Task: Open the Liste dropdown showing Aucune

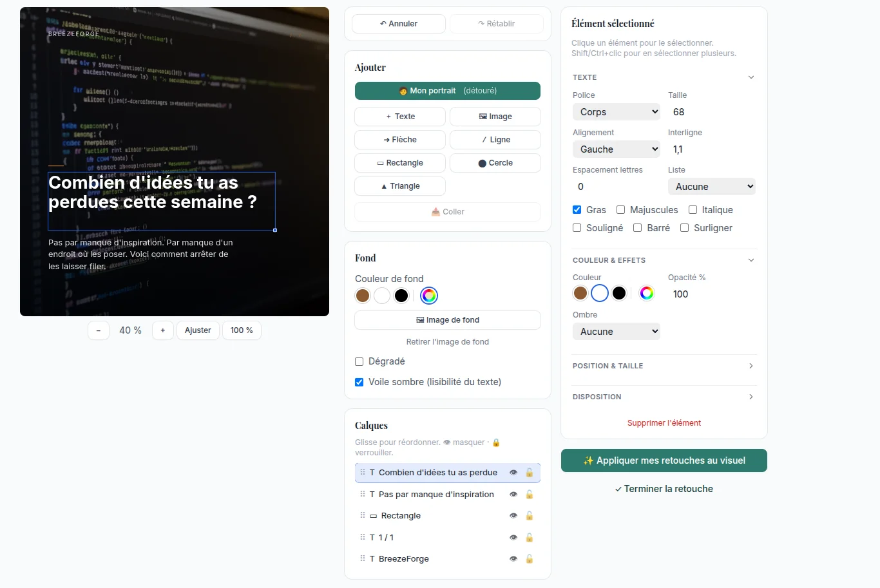Action: [712, 187]
